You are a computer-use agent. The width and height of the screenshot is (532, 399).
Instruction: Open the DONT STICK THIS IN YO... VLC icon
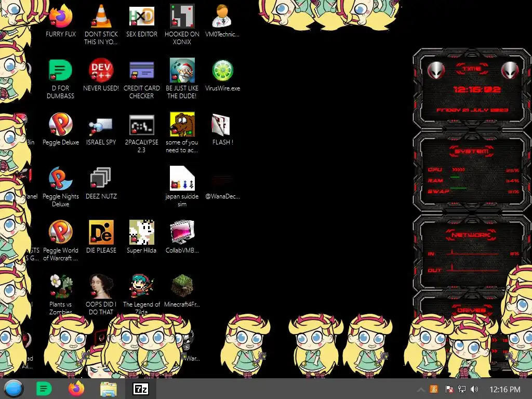101,16
